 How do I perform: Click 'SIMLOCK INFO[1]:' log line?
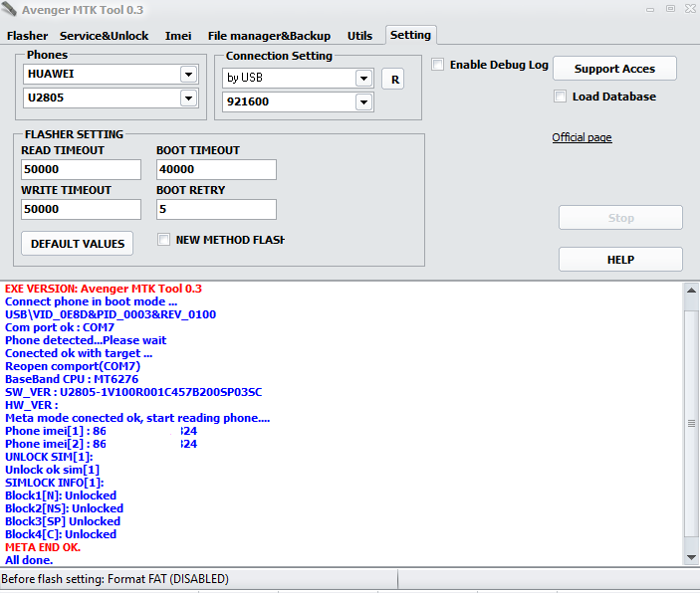tap(55, 483)
